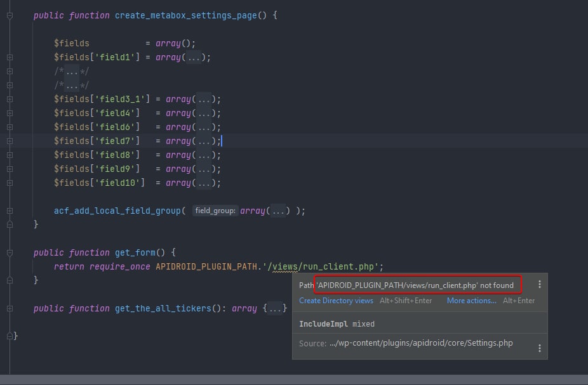This screenshot has height=385, width=588.
Task: Collapse get_form function fold marker
Action: pyautogui.click(x=10, y=253)
